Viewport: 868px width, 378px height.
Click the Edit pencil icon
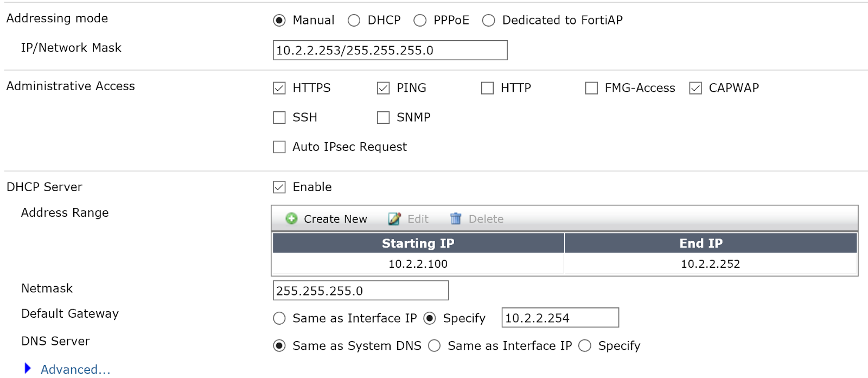pyautogui.click(x=394, y=218)
